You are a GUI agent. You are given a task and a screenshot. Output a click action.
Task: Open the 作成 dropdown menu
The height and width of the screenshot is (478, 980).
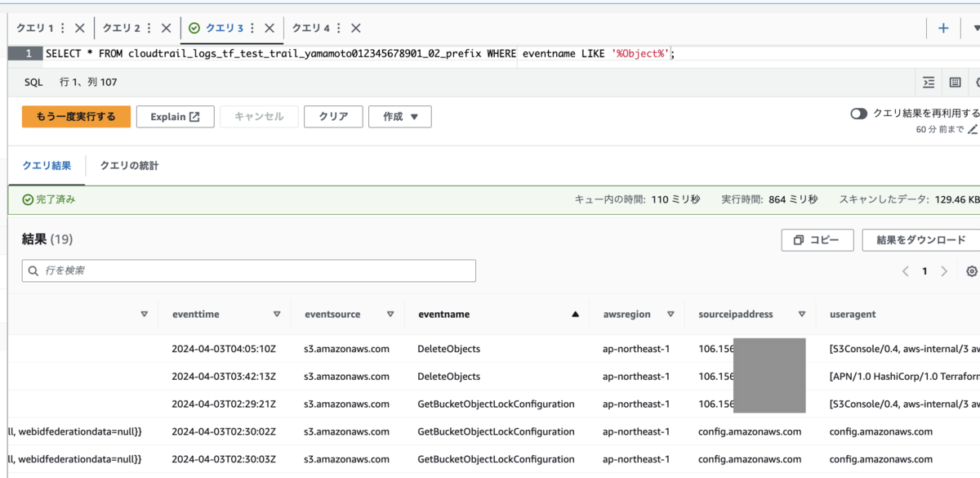click(400, 117)
